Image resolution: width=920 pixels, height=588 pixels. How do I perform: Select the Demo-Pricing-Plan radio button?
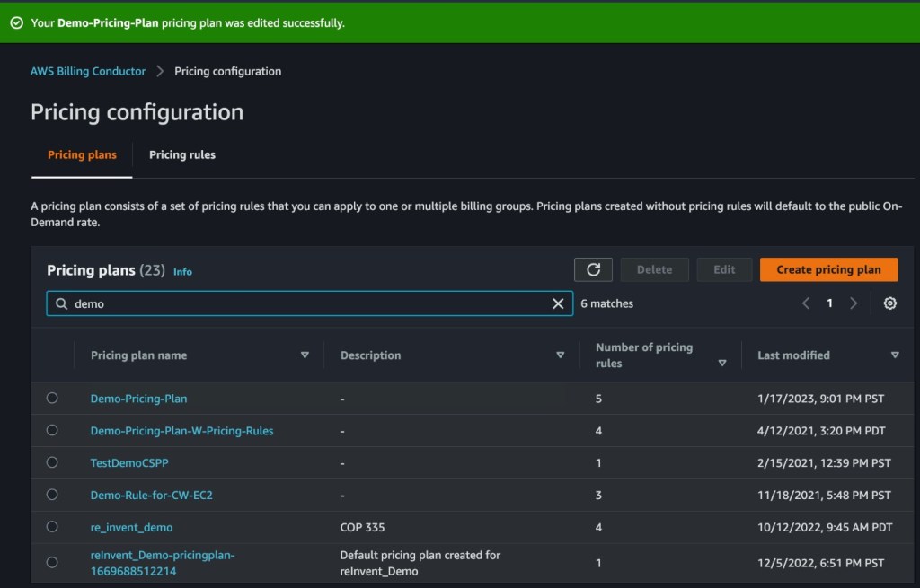click(x=52, y=398)
